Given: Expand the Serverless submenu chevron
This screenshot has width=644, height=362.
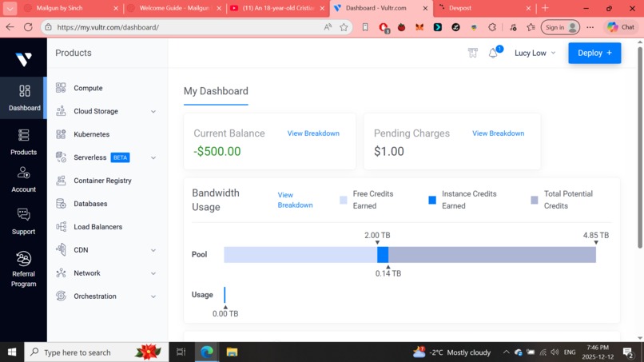Looking at the screenshot, I should click(153, 157).
